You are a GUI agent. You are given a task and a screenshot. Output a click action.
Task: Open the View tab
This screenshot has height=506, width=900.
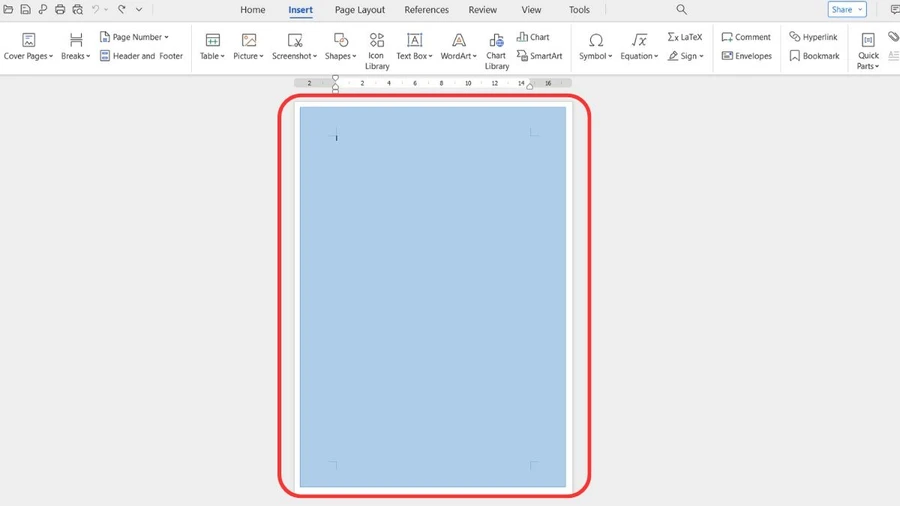pos(531,10)
